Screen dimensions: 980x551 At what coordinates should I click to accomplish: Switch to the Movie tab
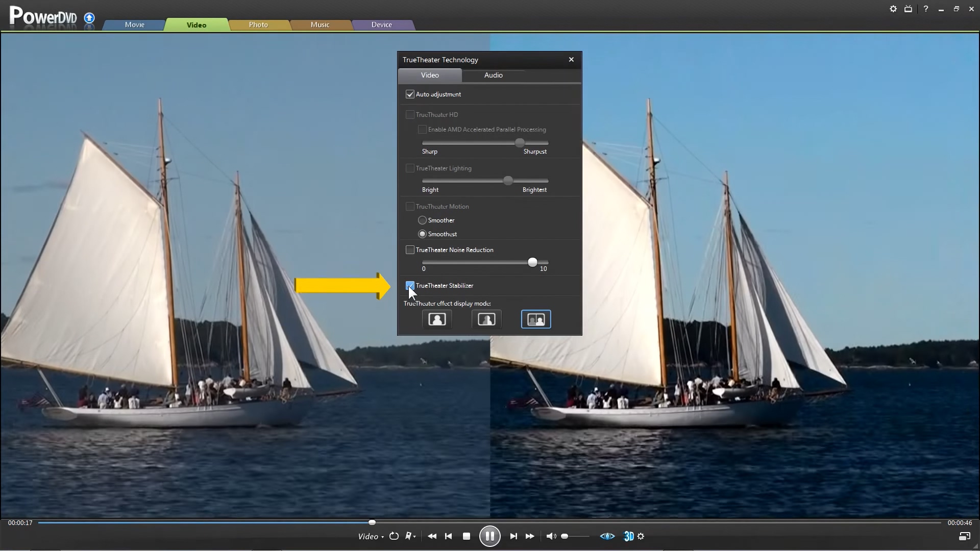point(134,24)
